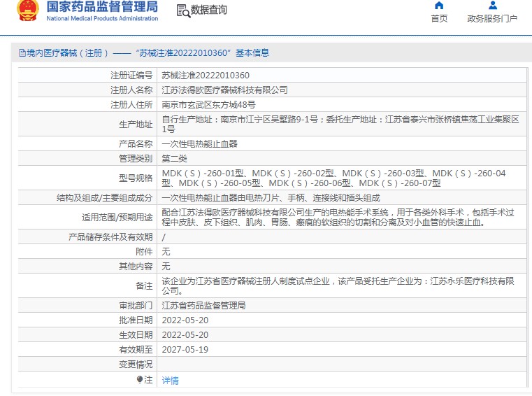Click the 变更情况 row label

[136, 364]
